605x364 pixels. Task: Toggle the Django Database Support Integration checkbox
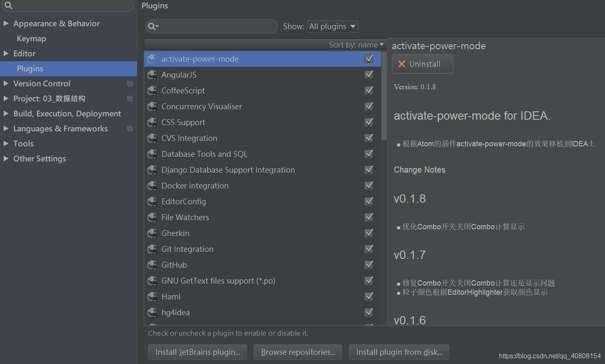coord(369,170)
